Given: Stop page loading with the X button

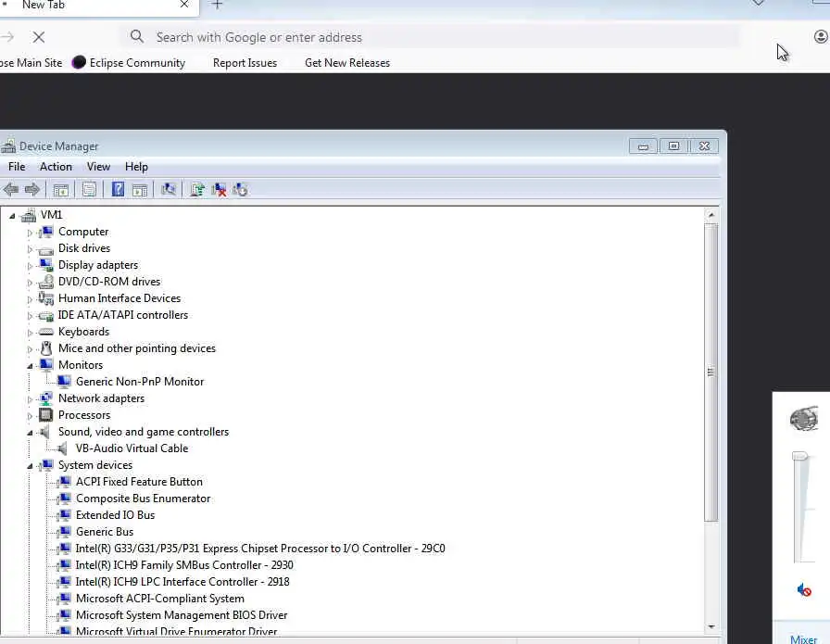Looking at the screenshot, I should [x=39, y=37].
